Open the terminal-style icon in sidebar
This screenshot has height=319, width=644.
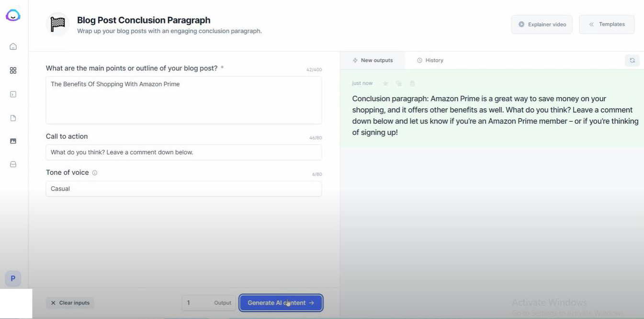(13, 94)
